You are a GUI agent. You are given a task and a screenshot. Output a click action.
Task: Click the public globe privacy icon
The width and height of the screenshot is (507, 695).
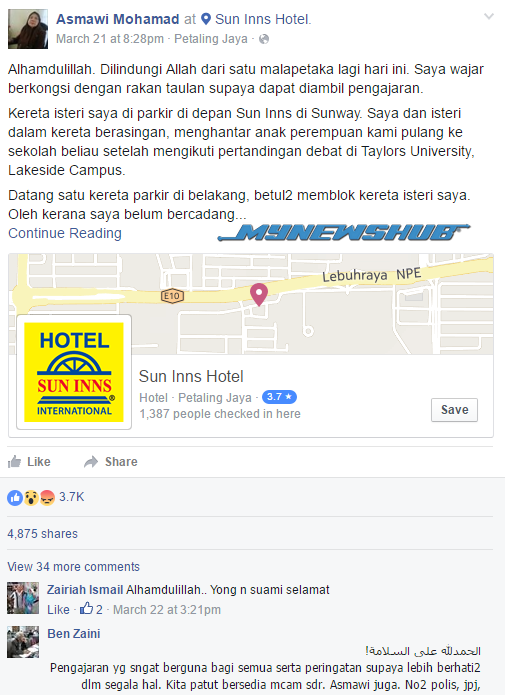(264, 39)
